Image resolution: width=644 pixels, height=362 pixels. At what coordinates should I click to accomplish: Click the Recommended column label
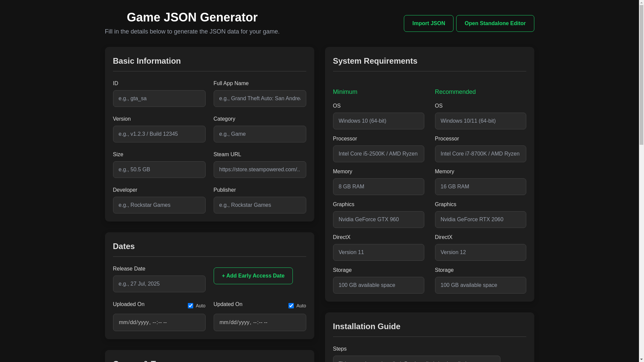click(455, 92)
